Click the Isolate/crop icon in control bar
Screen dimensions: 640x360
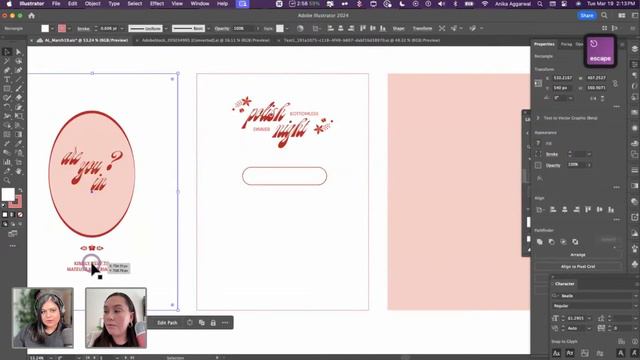[x=442, y=29]
